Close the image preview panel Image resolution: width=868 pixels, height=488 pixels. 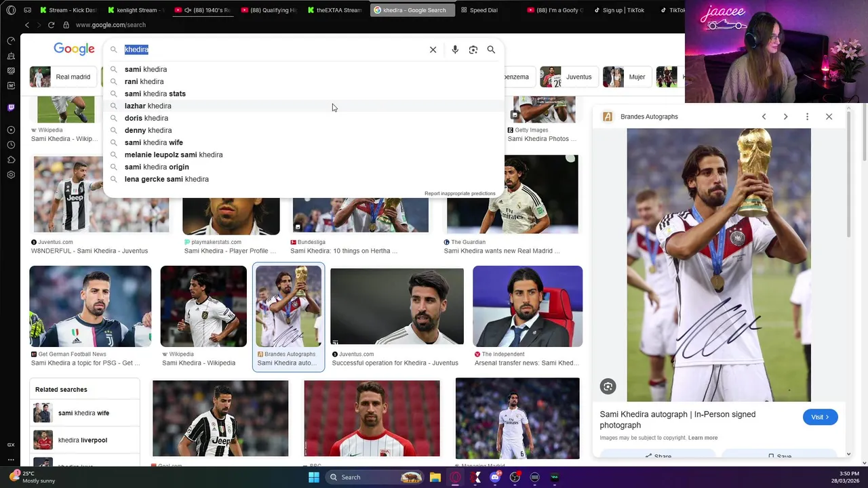(829, 117)
